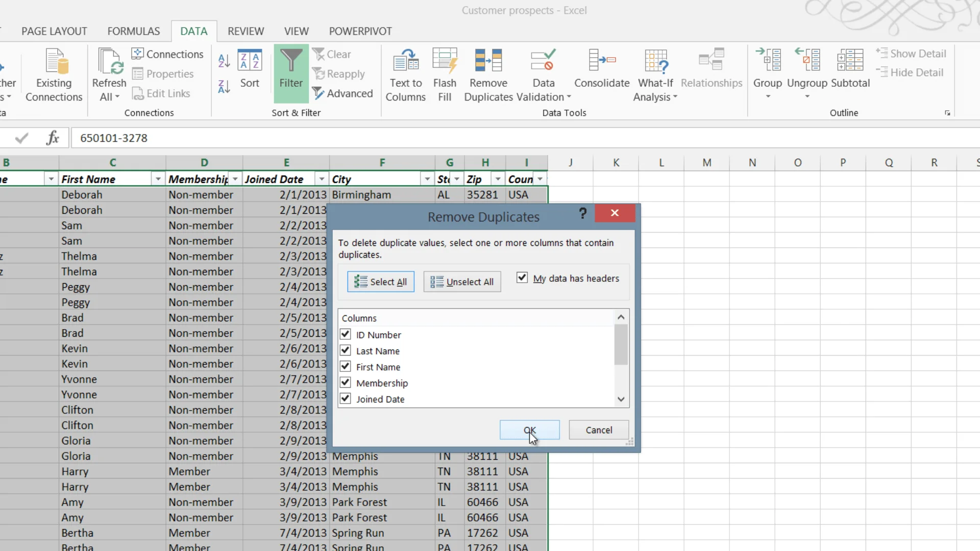This screenshot has width=980, height=551.
Task: Expand the First Name filter dropdown
Action: click(158, 179)
